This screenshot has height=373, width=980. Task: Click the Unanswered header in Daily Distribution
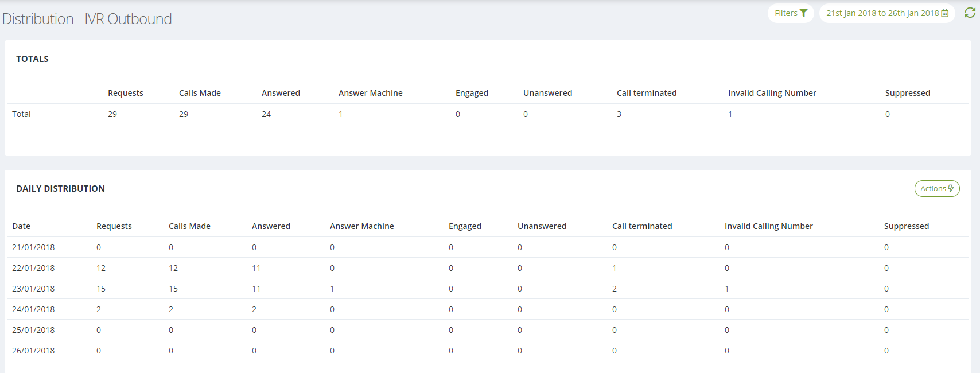pos(542,226)
